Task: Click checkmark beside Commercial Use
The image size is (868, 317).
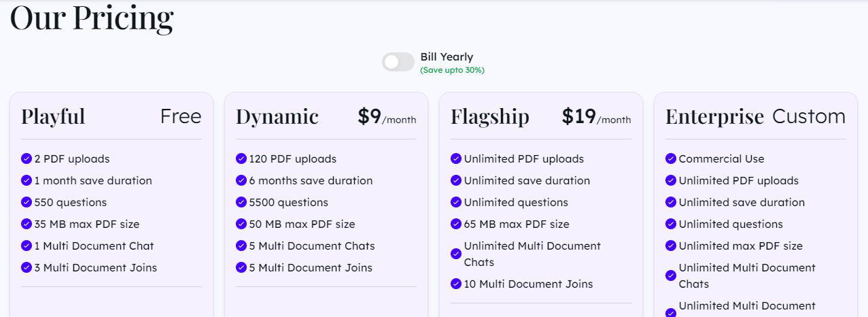Action: click(x=671, y=158)
